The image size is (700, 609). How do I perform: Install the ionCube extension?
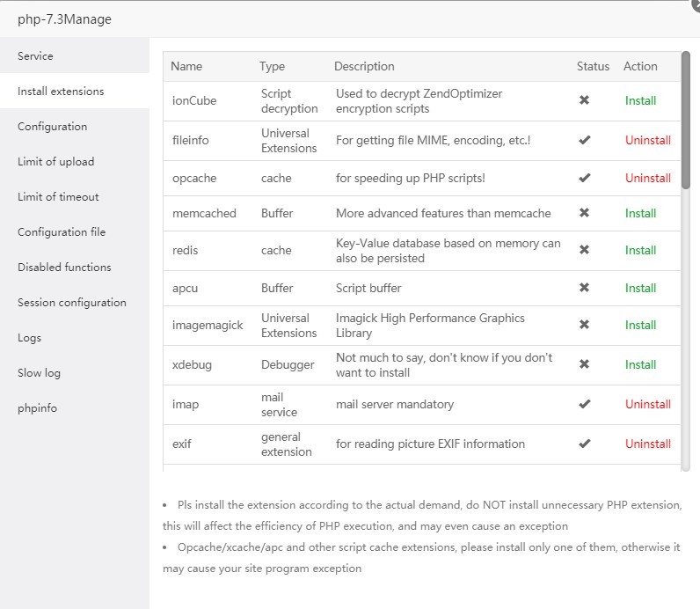640,100
